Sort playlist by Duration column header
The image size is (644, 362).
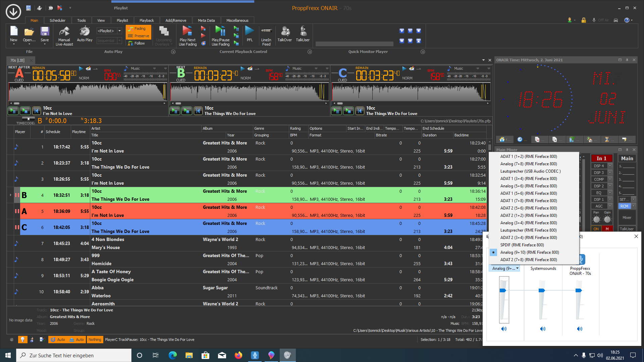[437, 135]
